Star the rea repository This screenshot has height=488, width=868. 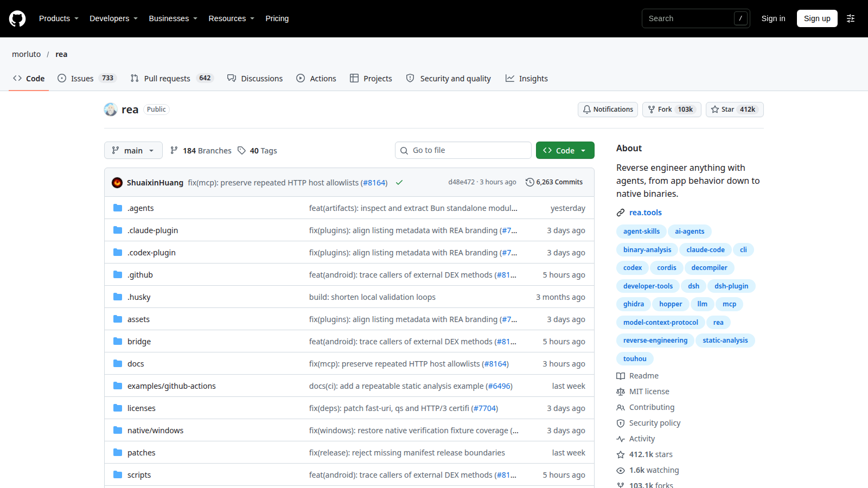click(x=735, y=110)
